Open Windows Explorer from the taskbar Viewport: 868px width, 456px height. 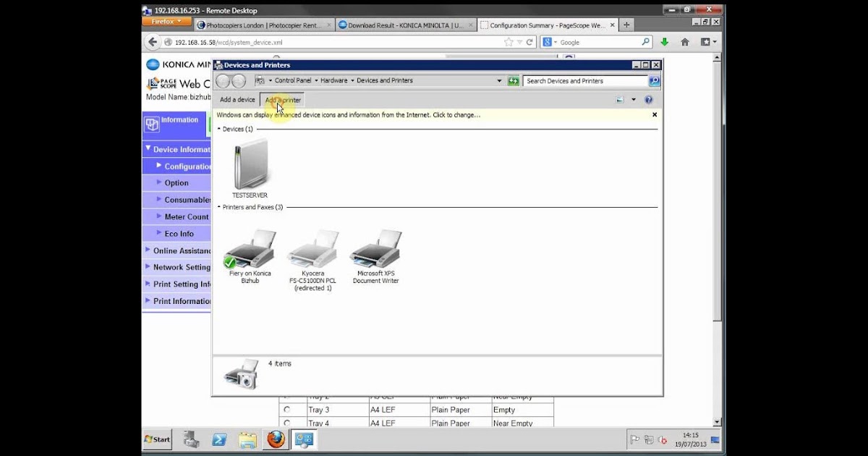[x=247, y=439]
